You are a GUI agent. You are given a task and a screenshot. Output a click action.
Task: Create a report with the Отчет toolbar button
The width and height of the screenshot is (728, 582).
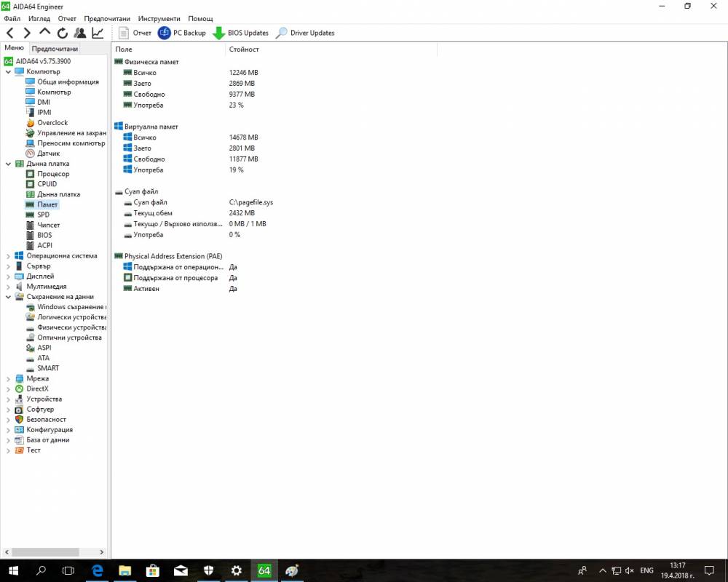coord(135,33)
